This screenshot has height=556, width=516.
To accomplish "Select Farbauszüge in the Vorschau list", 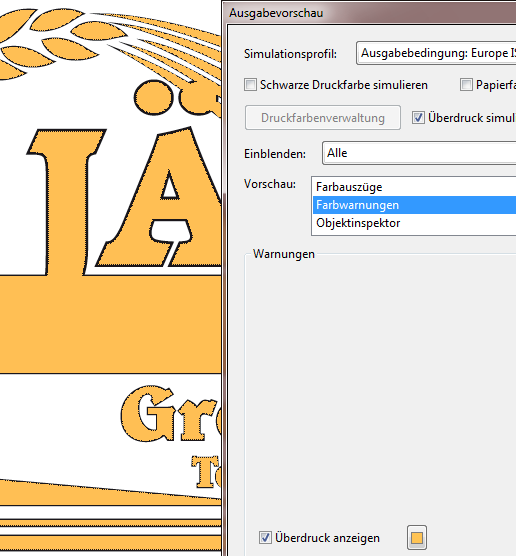I will (414, 187).
